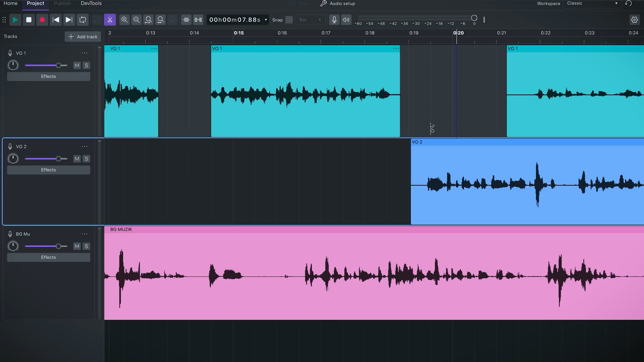
Task: Solo the BG Mu track
Action: [x=87, y=246]
